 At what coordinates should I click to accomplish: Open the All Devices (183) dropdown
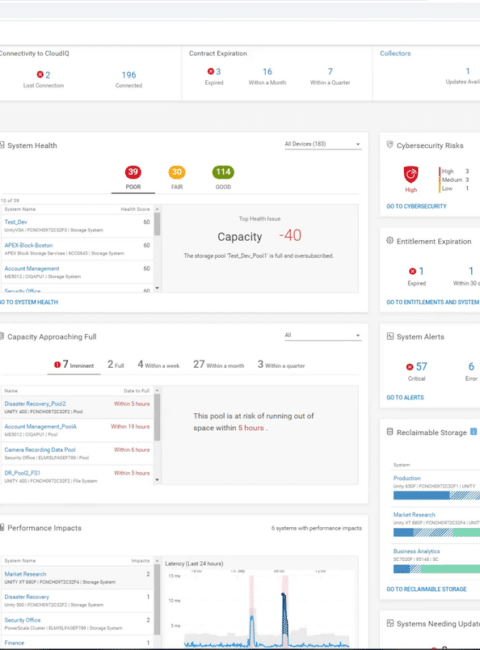tap(322, 144)
